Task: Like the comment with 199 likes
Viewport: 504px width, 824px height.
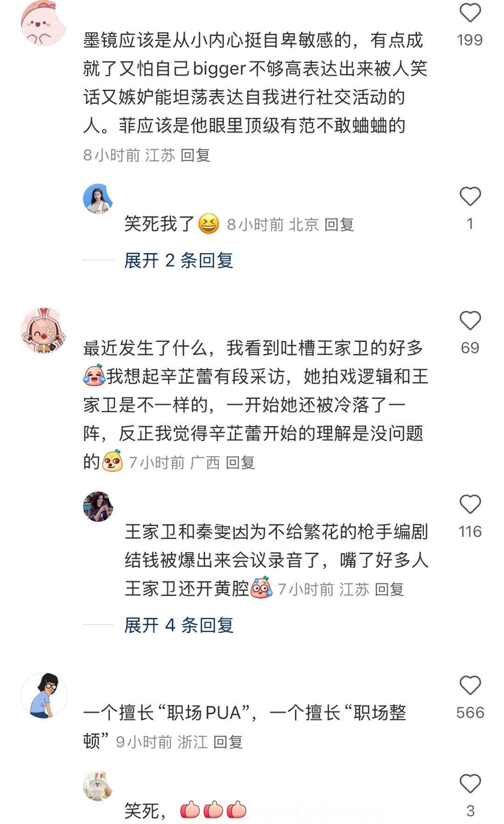Action: coord(470,13)
